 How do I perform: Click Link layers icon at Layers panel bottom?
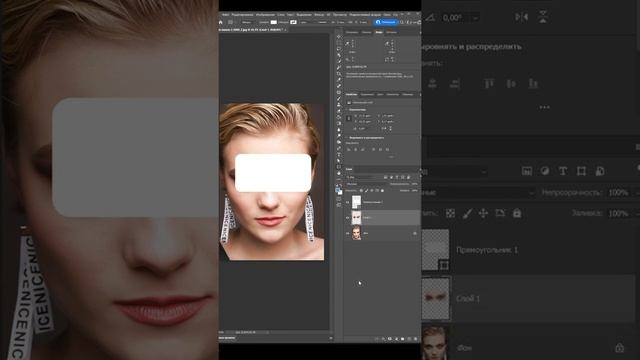click(x=376, y=339)
